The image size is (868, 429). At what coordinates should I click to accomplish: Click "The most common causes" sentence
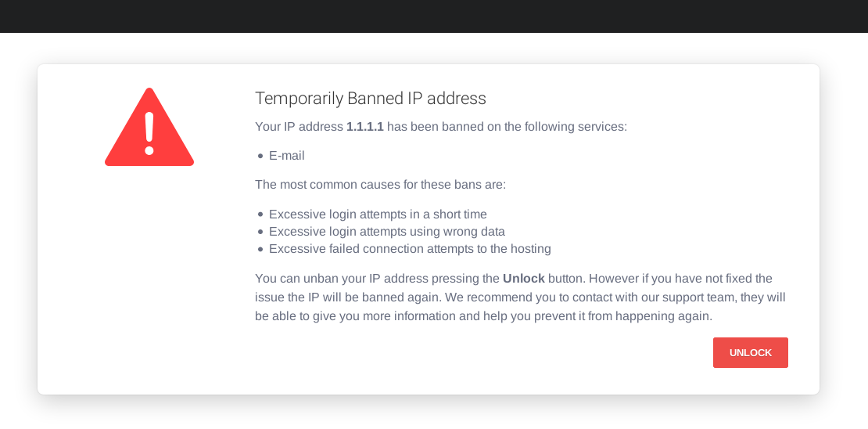pyautogui.click(x=380, y=184)
